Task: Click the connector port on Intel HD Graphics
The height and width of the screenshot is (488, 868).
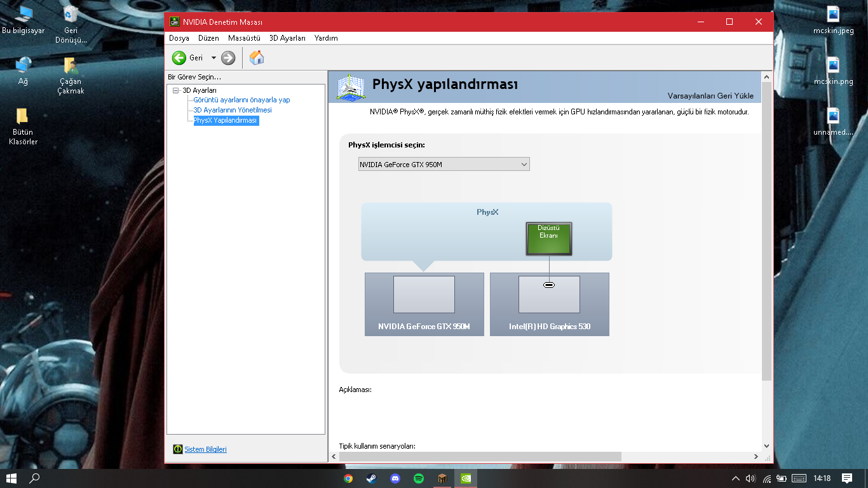Action: tap(549, 285)
